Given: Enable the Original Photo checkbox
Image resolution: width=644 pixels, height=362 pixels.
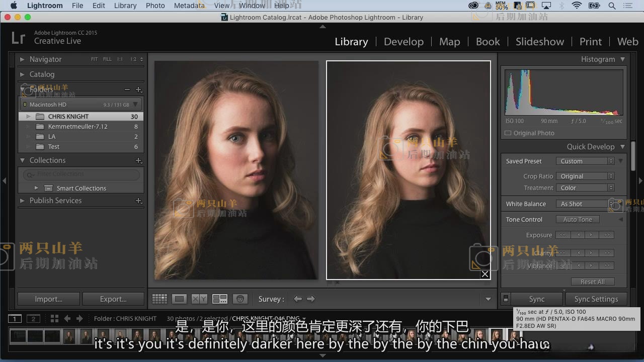Looking at the screenshot, I should tap(508, 133).
